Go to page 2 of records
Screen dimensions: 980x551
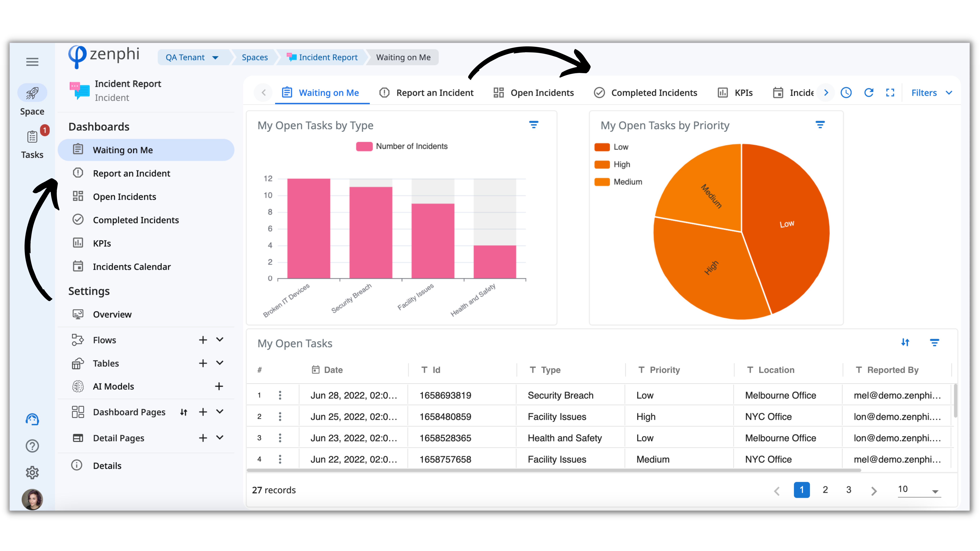pyautogui.click(x=825, y=490)
